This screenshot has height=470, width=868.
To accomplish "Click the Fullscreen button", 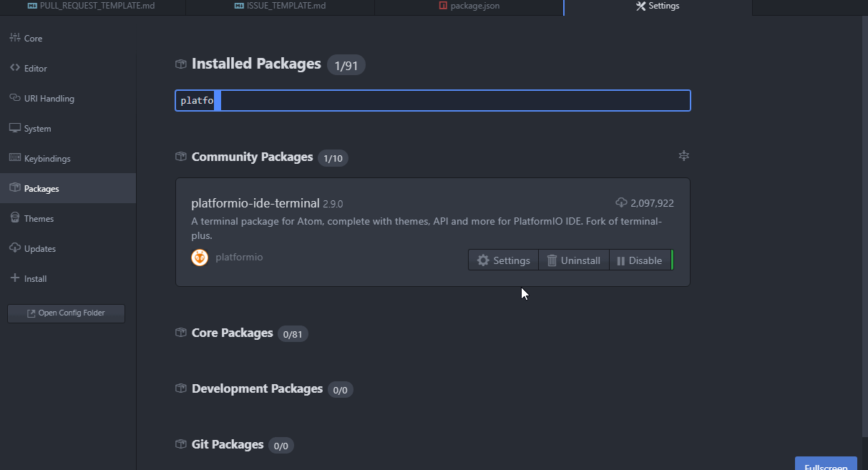I will [x=826, y=464].
